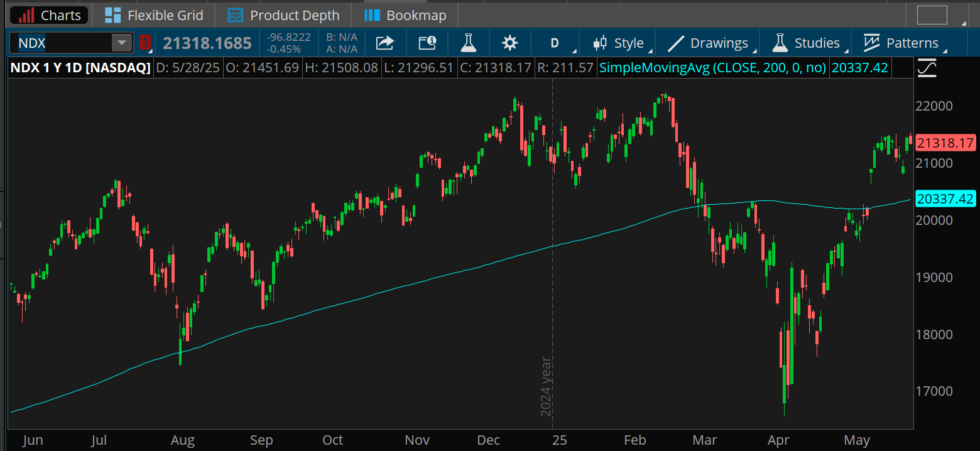
Task: Click the share chart arrow icon
Action: click(x=384, y=43)
